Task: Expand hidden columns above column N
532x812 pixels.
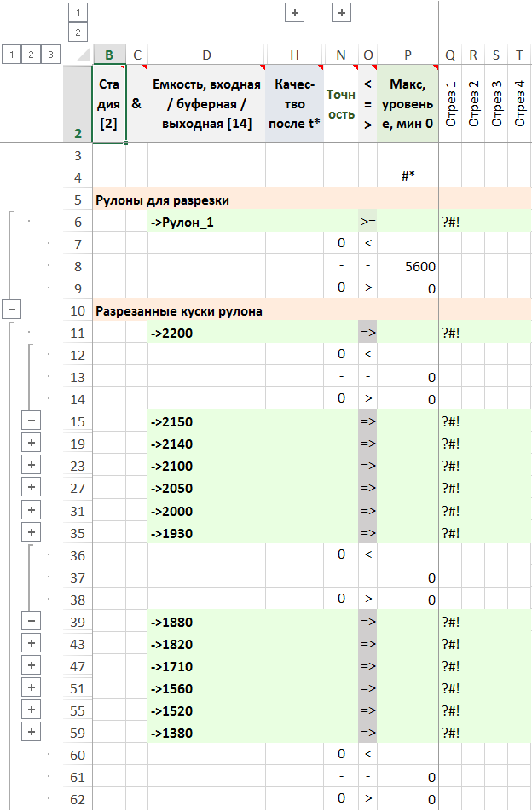Action: pyautogui.click(x=341, y=13)
